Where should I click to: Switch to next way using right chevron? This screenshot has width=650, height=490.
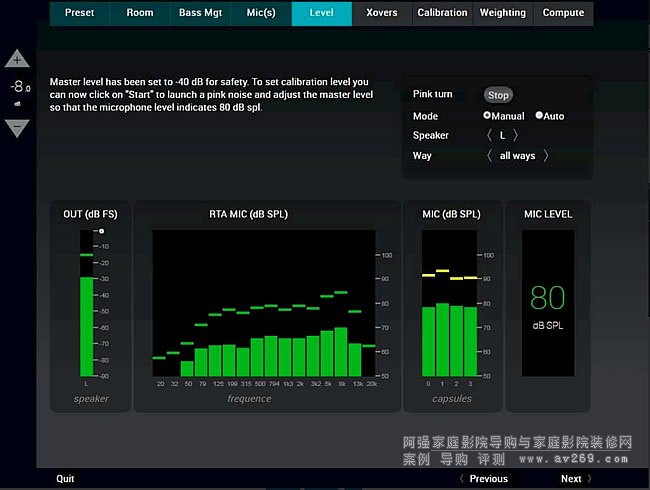click(546, 155)
